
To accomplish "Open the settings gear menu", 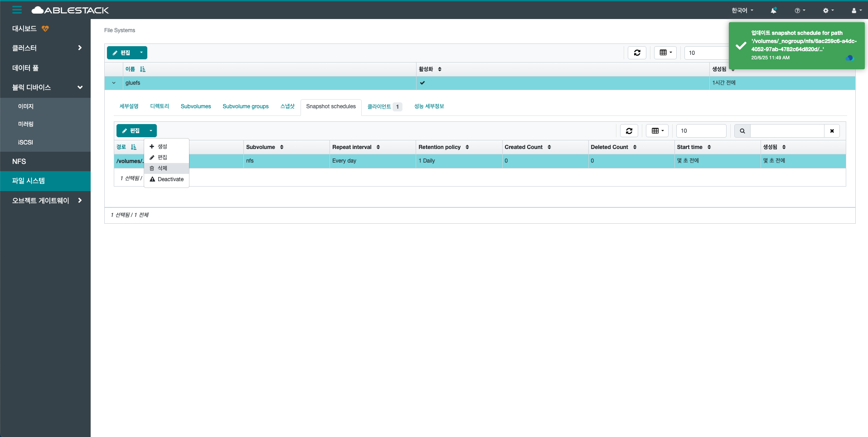I will (x=828, y=10).
